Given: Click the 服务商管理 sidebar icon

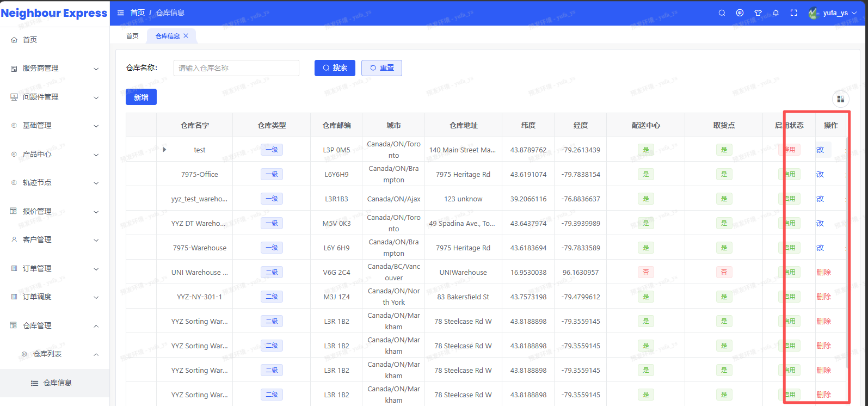Looking at the screenshot, I should tap(14, 69).
